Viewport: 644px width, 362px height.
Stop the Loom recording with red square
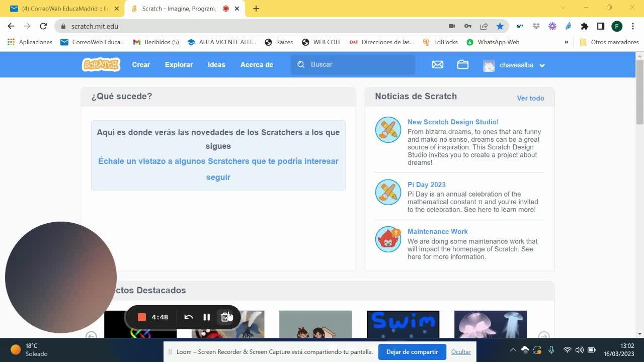click(x=142, y=317)
